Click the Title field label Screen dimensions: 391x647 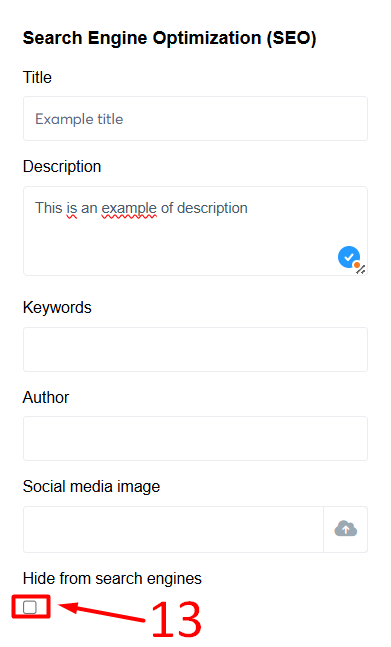coord(37,77)
